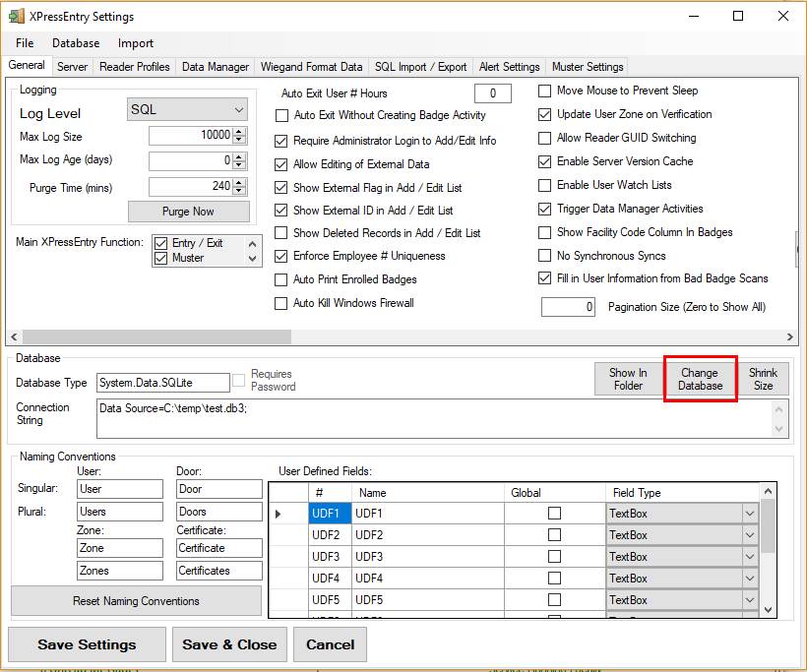The width and height of the screenshot is (807, 672).
Task: Click the Change Database button
Action: 700,379
